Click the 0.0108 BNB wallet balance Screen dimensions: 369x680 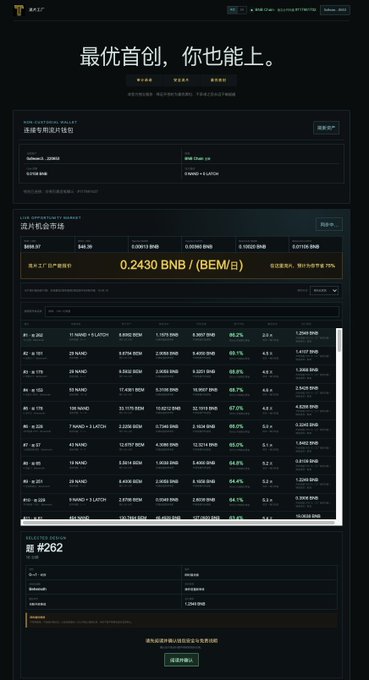(x=37, y=173)
